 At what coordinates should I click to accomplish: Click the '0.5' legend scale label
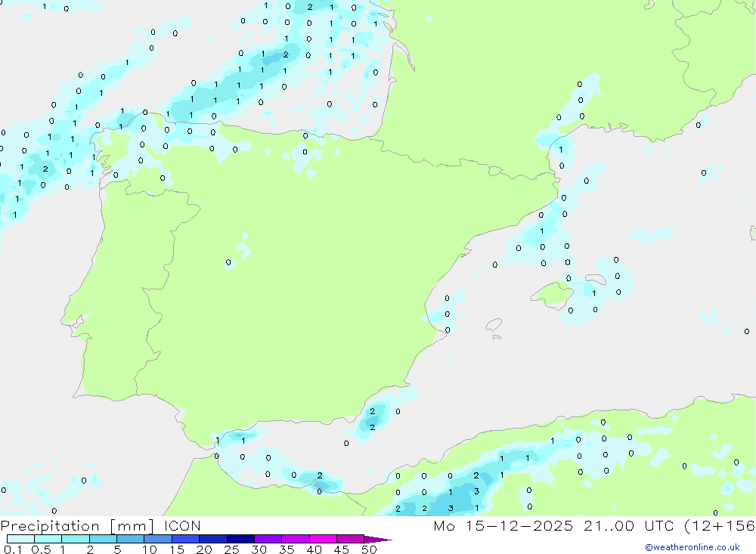point(41,549)
